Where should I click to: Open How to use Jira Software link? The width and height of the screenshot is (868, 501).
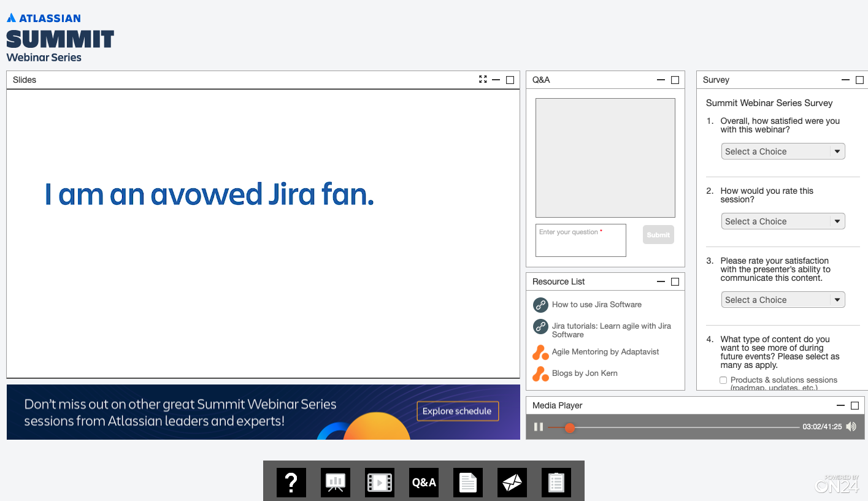(x=597, y=305)
